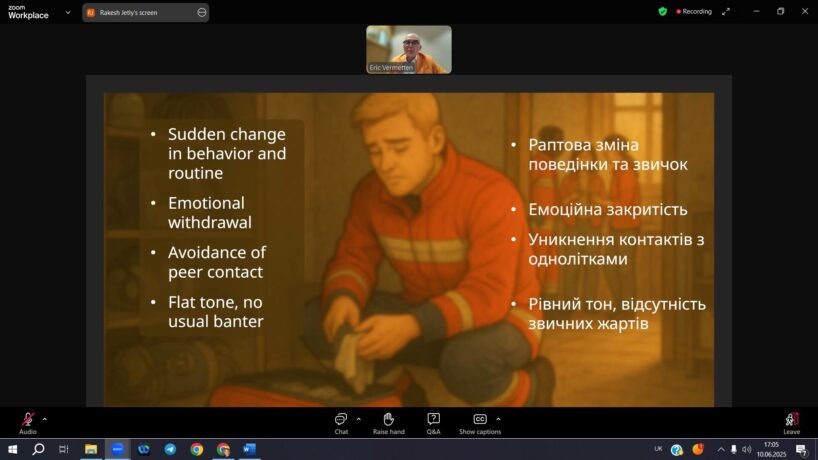
Task: Raise hand in the meeting
Action: (388, 421)
